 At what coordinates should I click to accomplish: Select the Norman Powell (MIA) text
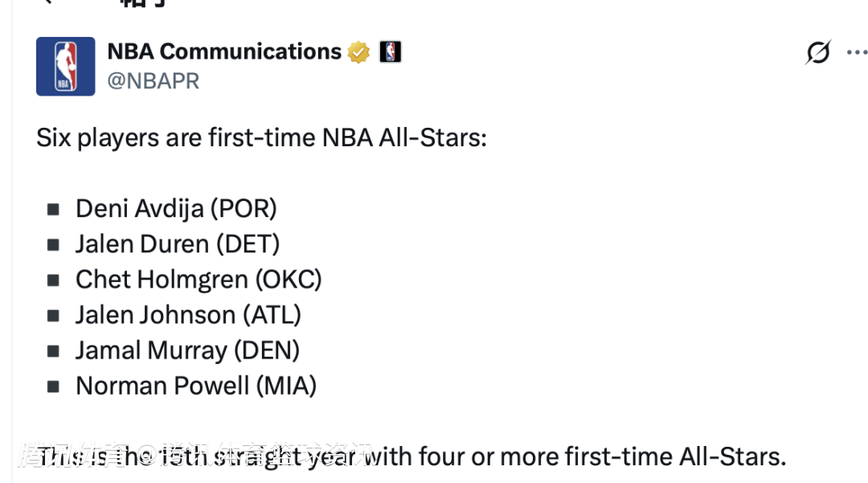click(196, 386)
